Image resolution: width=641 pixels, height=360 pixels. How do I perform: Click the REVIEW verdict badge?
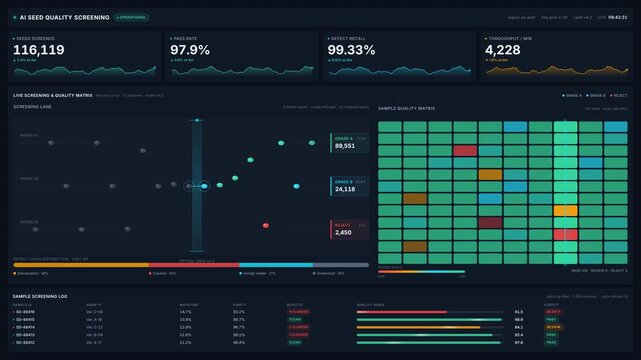click(x=553, y=327)
